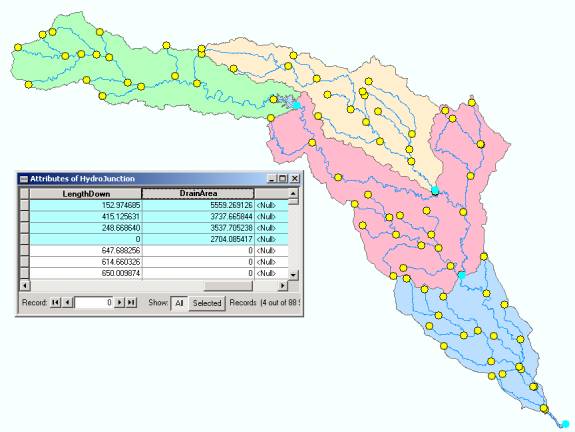575x432 pixels.
Task: Advance to the next record
Action: pos(120,303)
